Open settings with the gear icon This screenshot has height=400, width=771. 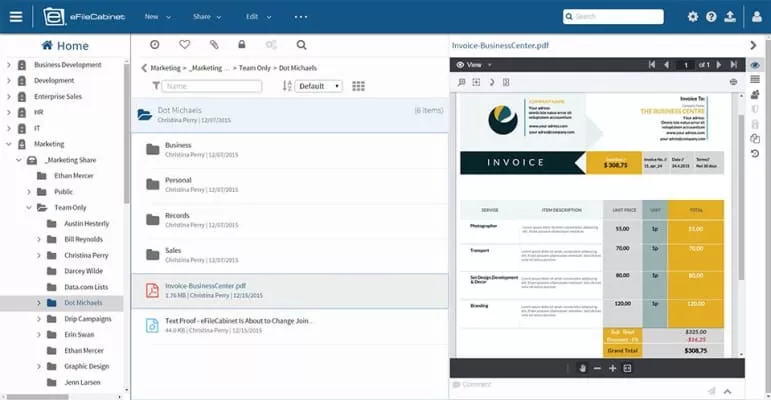coord(693,16)
